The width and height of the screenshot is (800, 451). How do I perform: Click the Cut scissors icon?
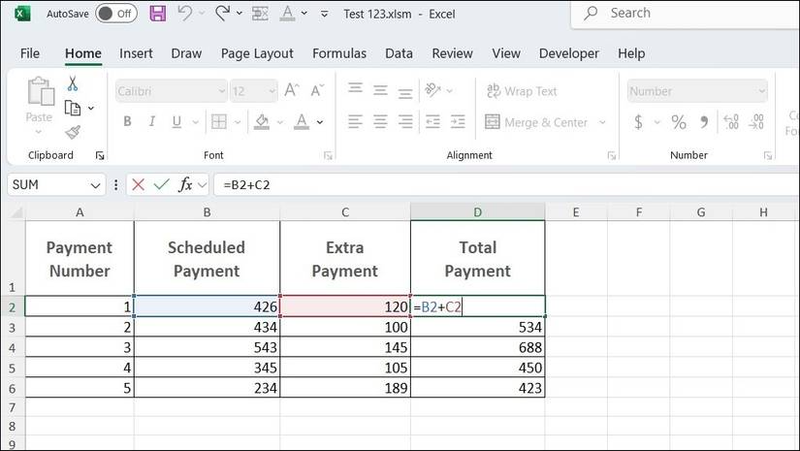[x=73, y=84]
